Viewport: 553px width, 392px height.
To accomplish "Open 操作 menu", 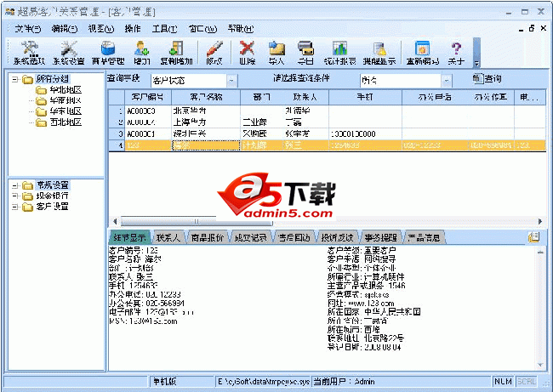I will click(x=133, y=29).
